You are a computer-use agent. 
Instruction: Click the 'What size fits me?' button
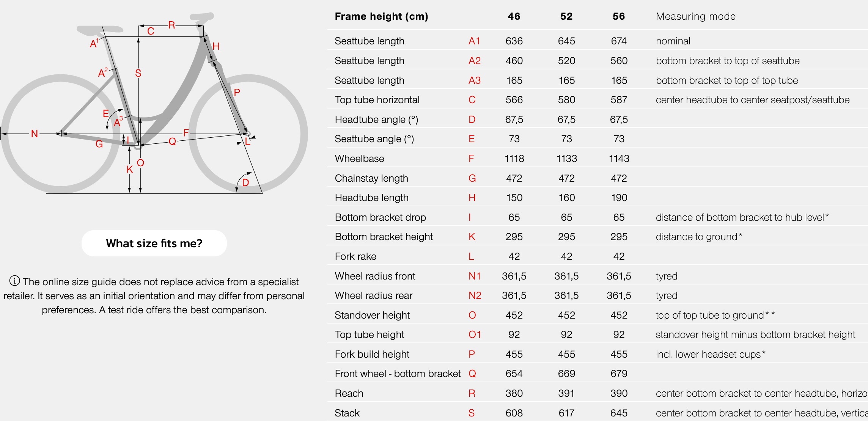154,243
